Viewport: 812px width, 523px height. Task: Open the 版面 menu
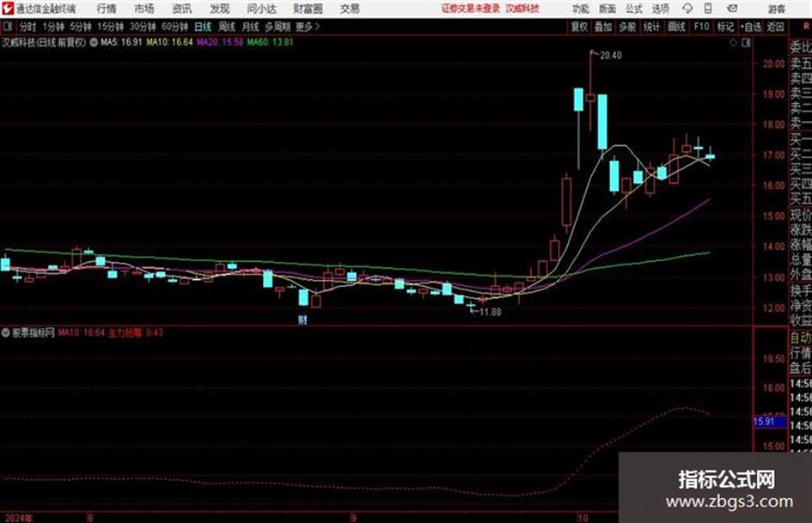[607, 9]
